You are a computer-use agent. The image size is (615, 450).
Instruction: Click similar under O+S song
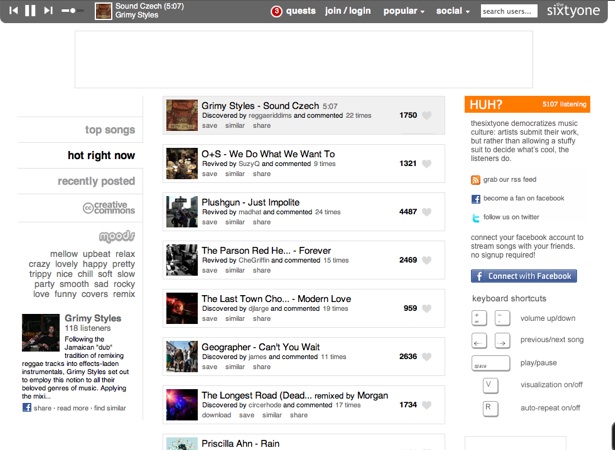click(x=235, y=174)
